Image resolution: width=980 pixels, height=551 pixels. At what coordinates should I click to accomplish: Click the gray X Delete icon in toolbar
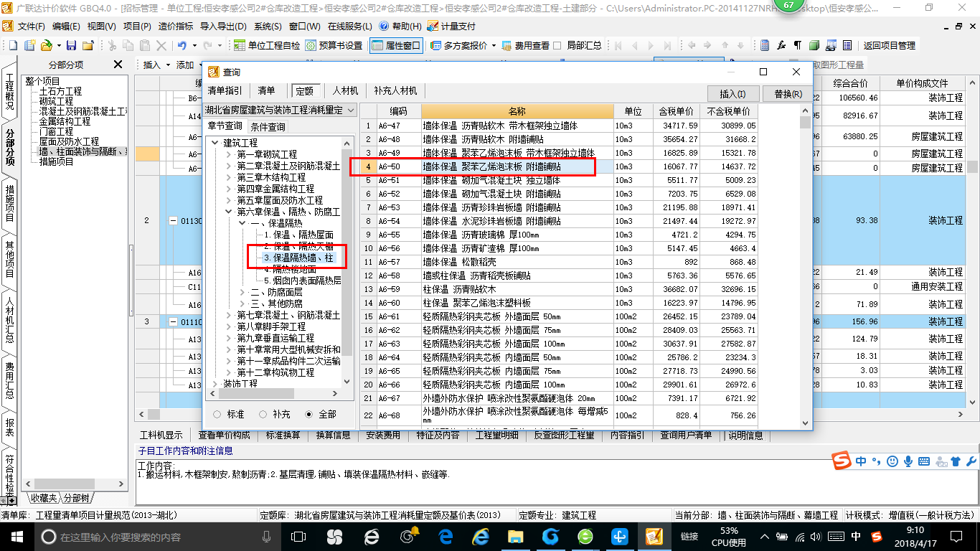tap(163, 45)
